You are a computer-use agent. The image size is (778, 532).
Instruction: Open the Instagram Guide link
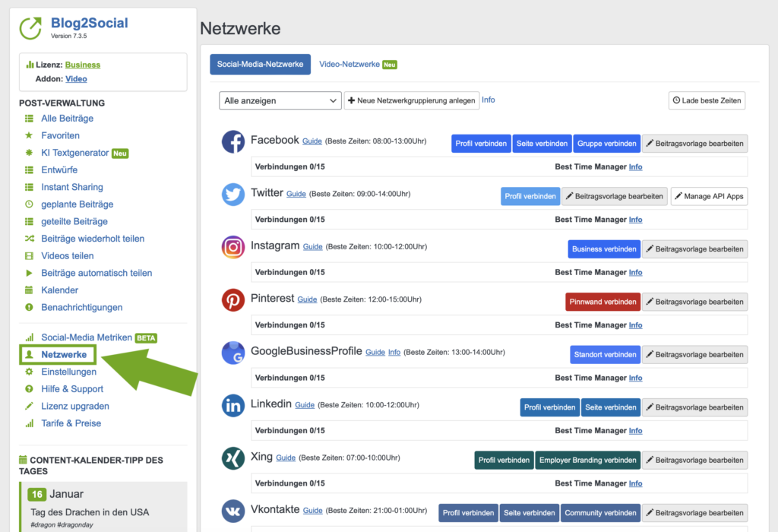[312, 247]
